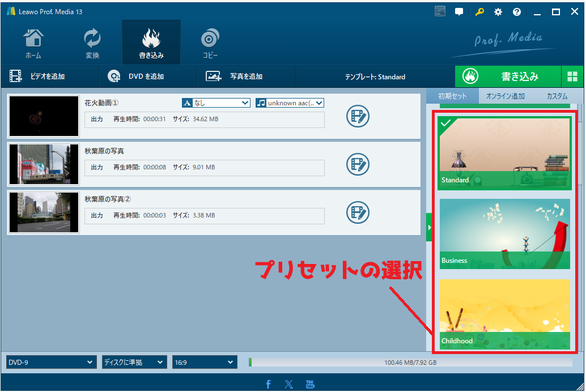Open the audio track dropdown unknown aac
The width and height of the screenshot is (586, 392).
point(290,103)
